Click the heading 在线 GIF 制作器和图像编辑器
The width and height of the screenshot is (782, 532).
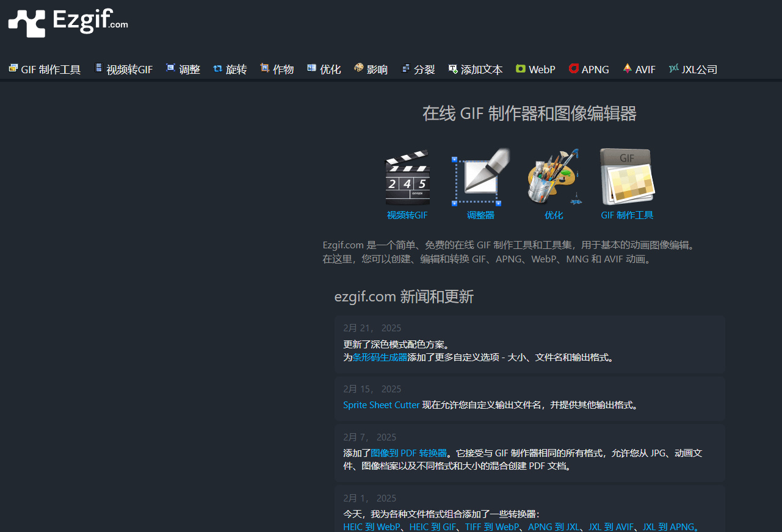[529, 113]
